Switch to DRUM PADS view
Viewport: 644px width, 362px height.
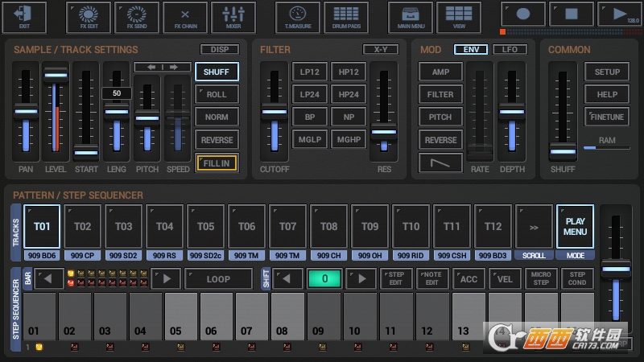346,17
